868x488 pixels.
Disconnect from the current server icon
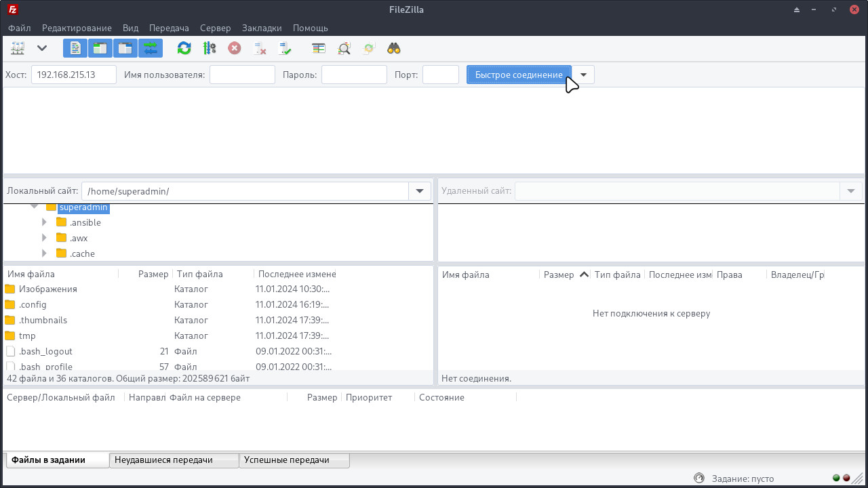(260, 48)
